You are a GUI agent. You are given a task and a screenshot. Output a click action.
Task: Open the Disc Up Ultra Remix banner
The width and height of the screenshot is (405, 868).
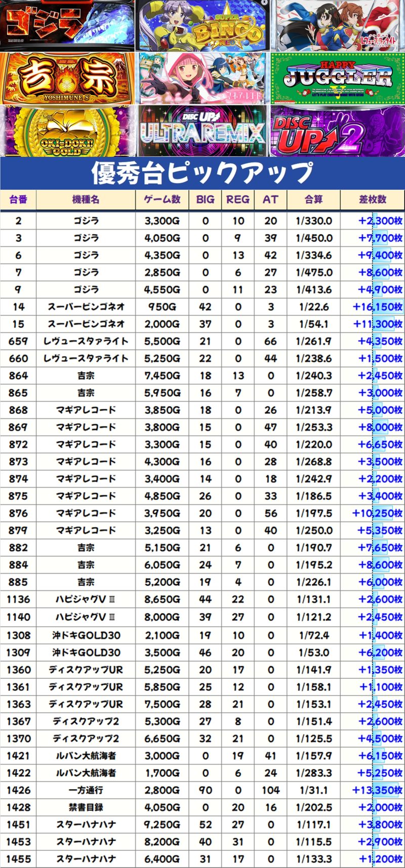[202, 131]
